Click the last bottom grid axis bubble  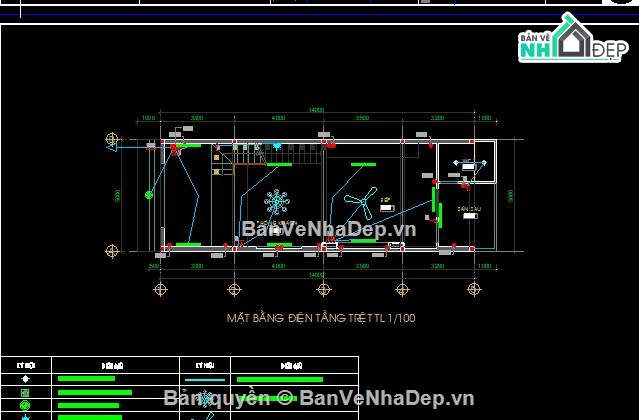[x=474, y=289]
